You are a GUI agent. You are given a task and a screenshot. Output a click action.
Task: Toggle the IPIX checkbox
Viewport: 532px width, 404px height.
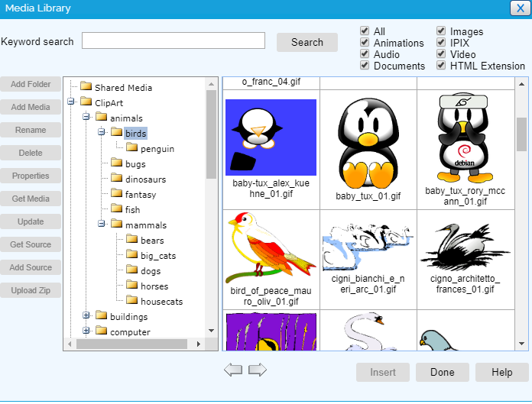point(441,42)
